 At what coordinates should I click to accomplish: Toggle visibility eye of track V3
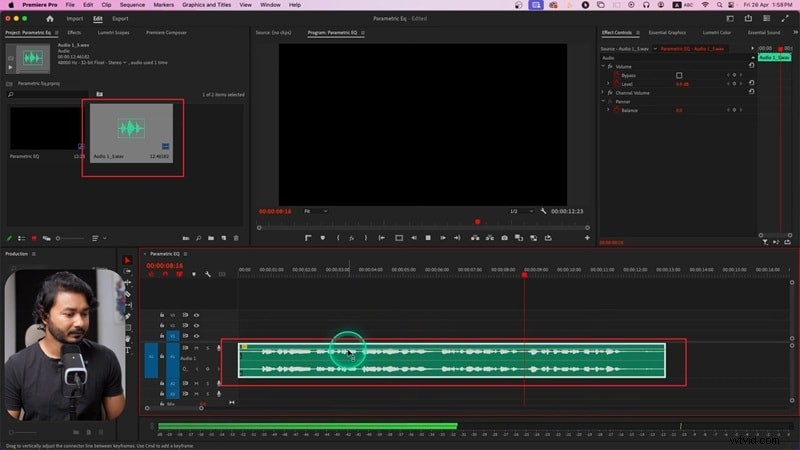pos(196,315)
